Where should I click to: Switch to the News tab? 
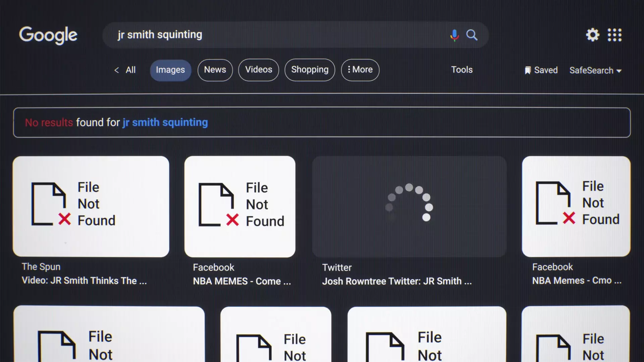click(215, 70)
